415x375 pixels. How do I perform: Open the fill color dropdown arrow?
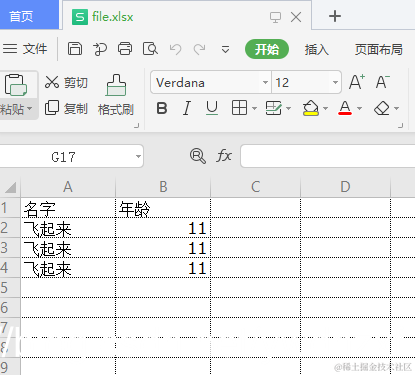[x=326, y=108]
